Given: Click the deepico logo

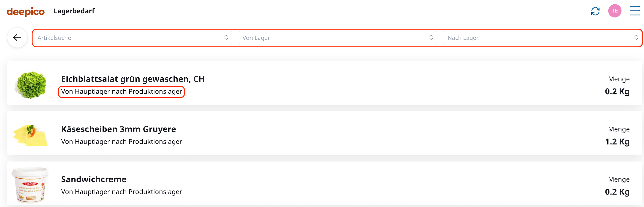Looking at the screenshot, I should point(25,12).
